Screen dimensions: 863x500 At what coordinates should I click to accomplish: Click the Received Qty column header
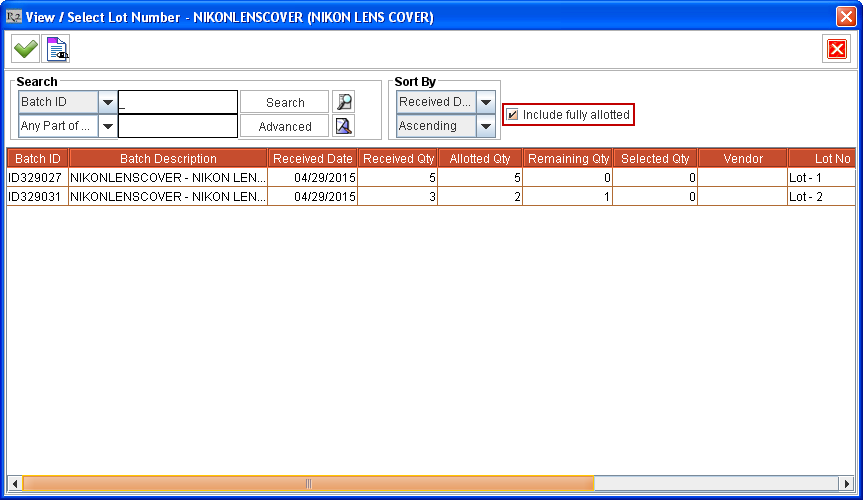398,159
